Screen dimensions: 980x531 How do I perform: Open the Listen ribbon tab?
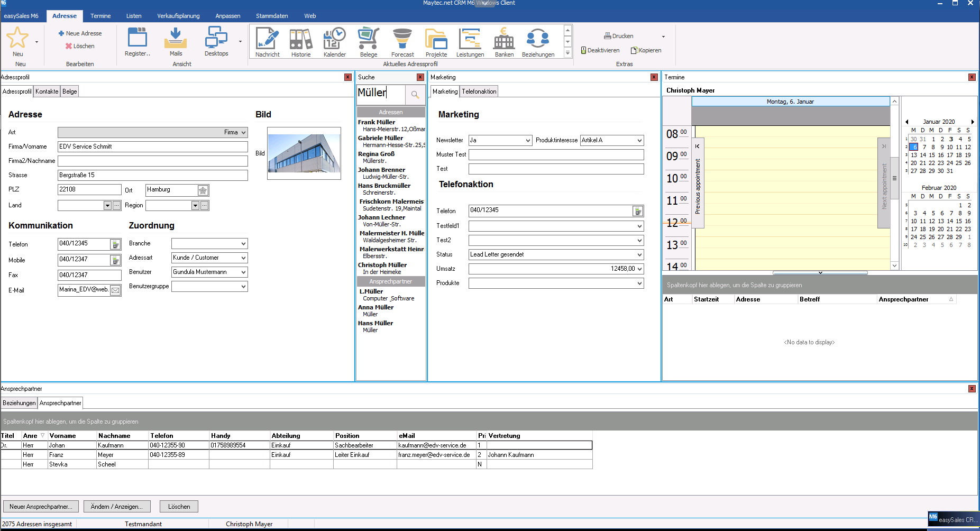point(134,16)
